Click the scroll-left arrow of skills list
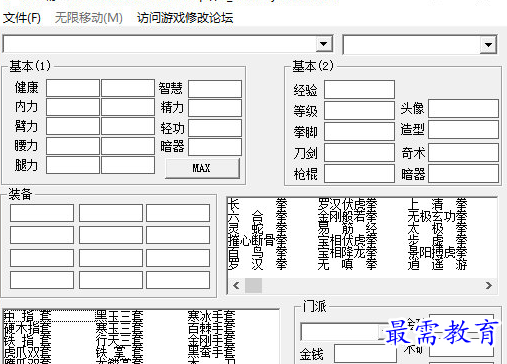507x364 pixels. [x=236, y=285]
